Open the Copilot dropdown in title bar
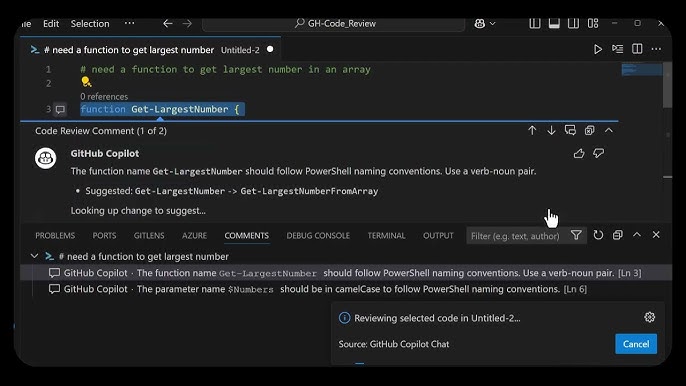 pos(485,24)
